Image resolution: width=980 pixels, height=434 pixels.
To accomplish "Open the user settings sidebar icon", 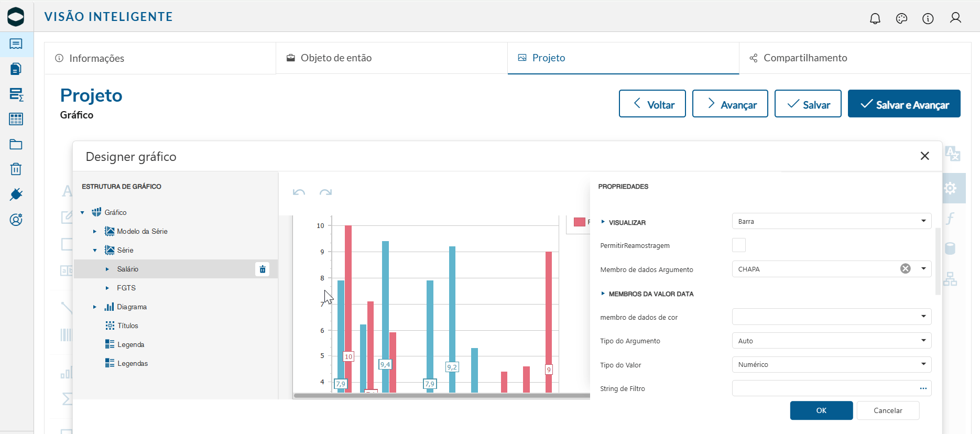I will point(16,220).
